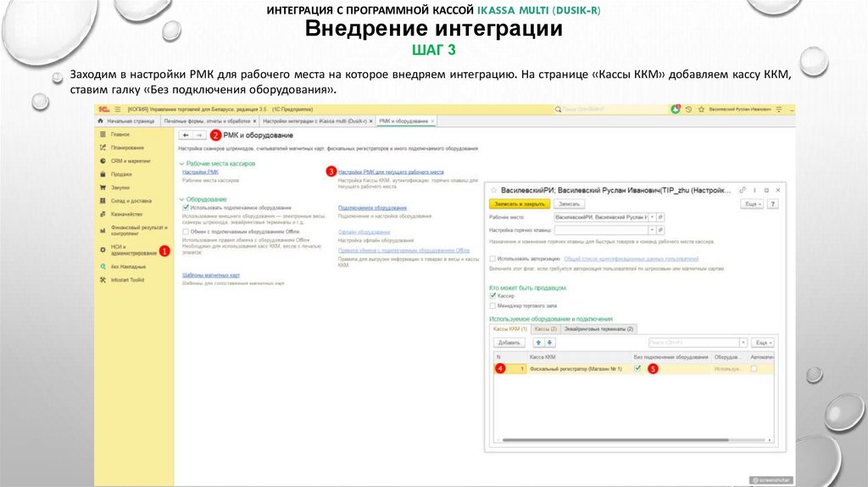Toggle Использовать подключаемое оборудование checkbox
The width and height of the screenshot is (868, 487).
click(186, 207)
